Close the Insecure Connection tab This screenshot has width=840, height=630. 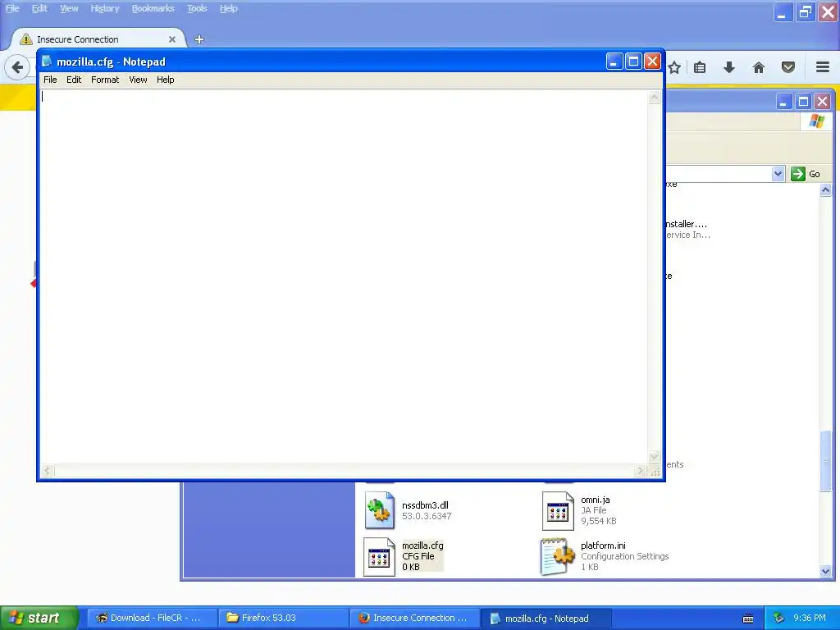click(x=172, y=39)
